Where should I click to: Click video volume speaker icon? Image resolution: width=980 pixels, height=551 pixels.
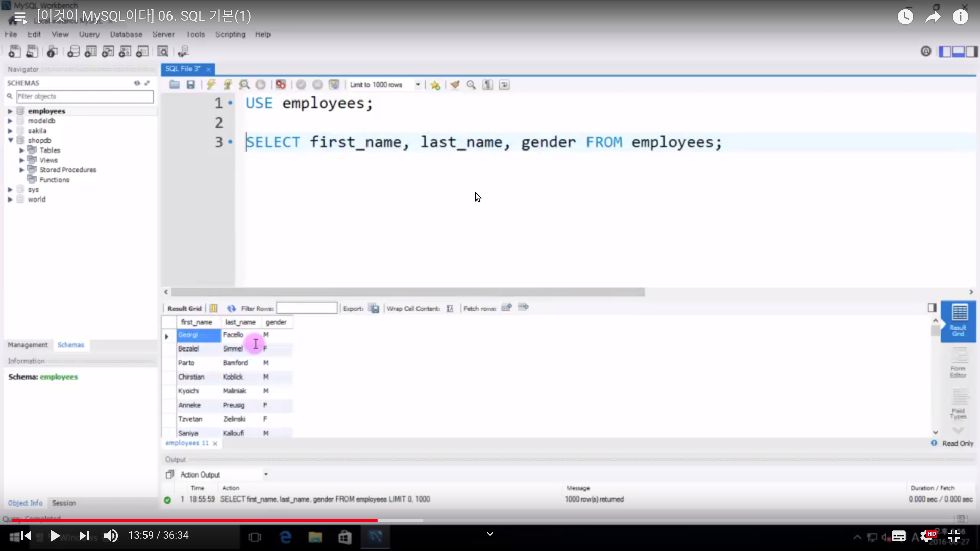(x=111, y=536)
